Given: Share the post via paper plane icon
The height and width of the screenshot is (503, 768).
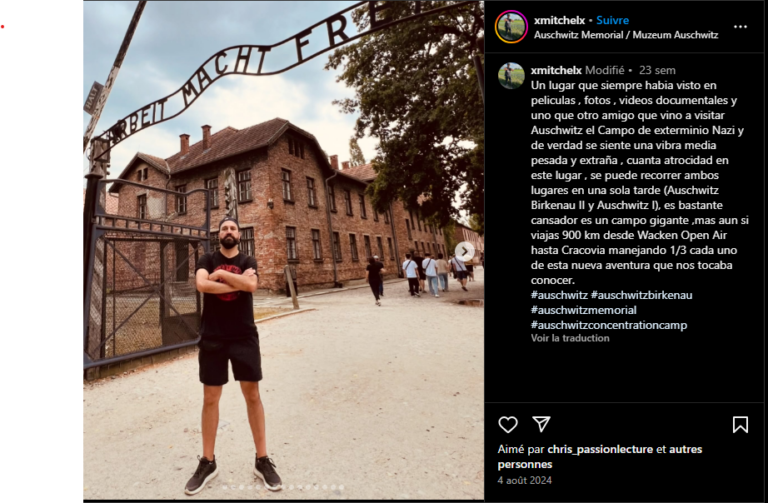Looking at the screenshot, I should click(x=541, y=424).
